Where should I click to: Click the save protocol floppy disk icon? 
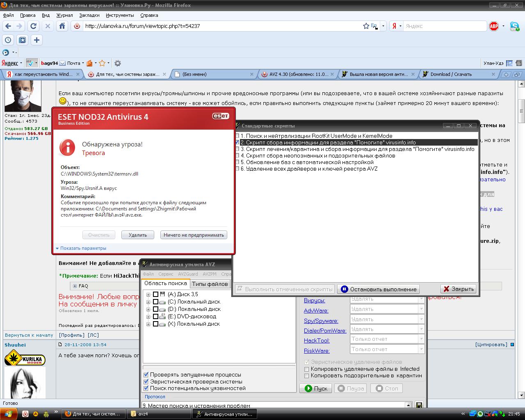tap(419, 405)
